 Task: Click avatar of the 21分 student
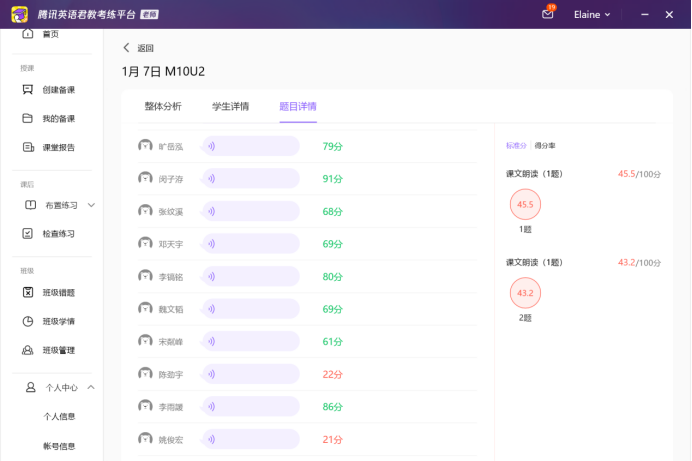tap(145, 439)
